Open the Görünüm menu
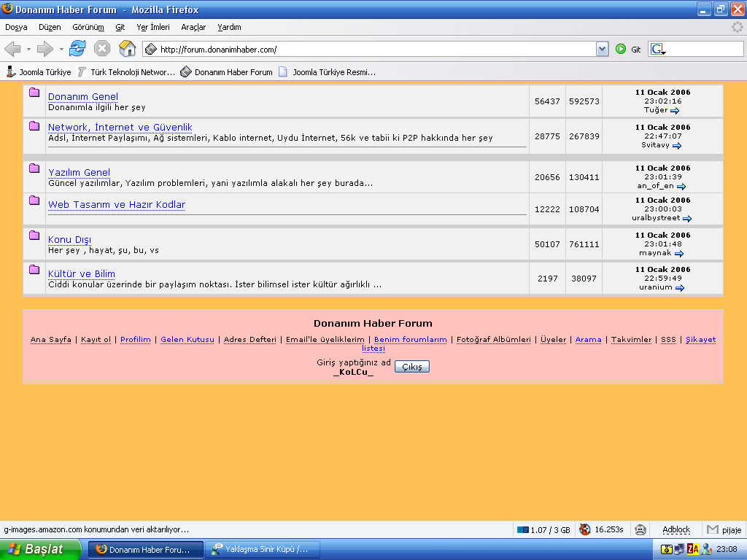Screen dimensions: 747x560 88,27
